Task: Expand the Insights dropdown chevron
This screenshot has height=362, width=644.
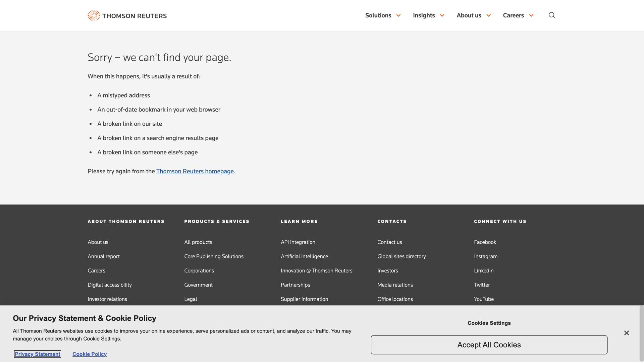Action: coord(442,15)
